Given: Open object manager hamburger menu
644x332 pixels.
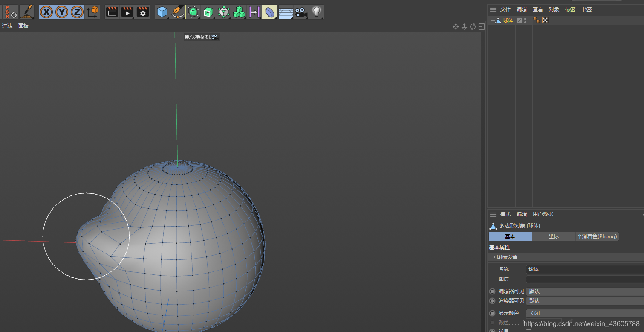Looking at the screenshot, I should (493, 9).
